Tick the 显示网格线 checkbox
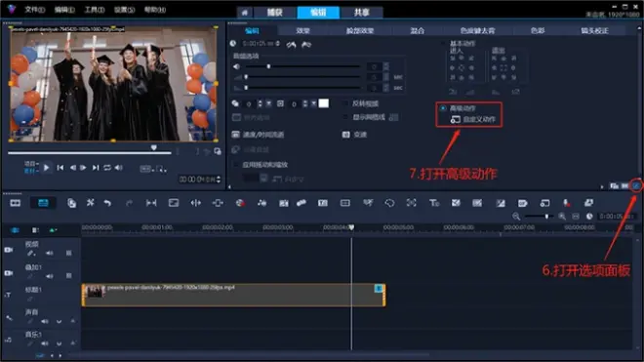 click(345, 117)
